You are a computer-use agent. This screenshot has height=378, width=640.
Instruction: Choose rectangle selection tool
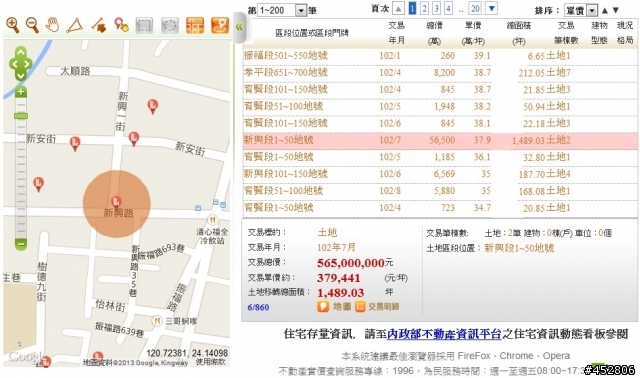point(144,25)
